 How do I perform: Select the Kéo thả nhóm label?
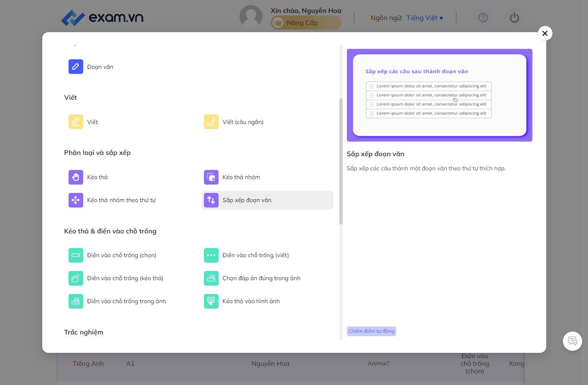[241, 177]
